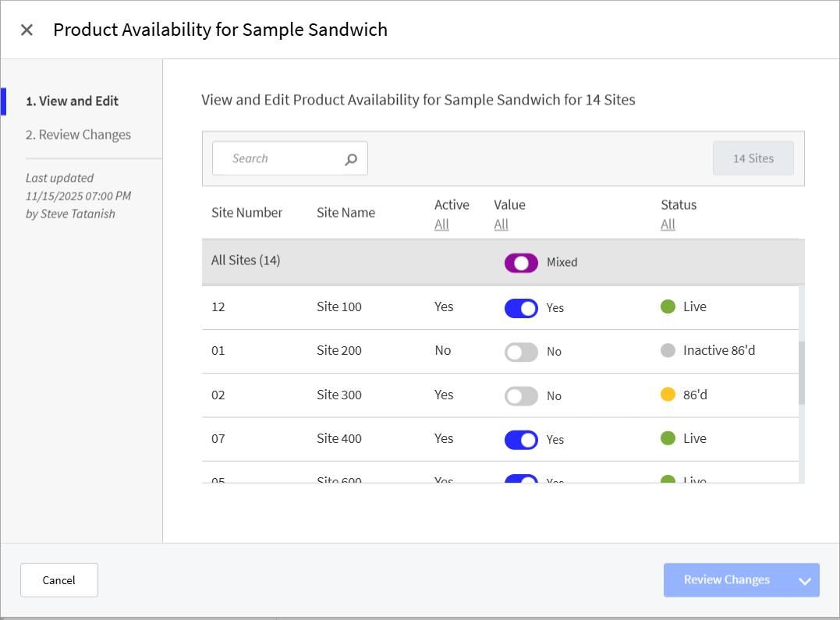
Task: Click the 14 Sites button
Action: pos(753,158)
